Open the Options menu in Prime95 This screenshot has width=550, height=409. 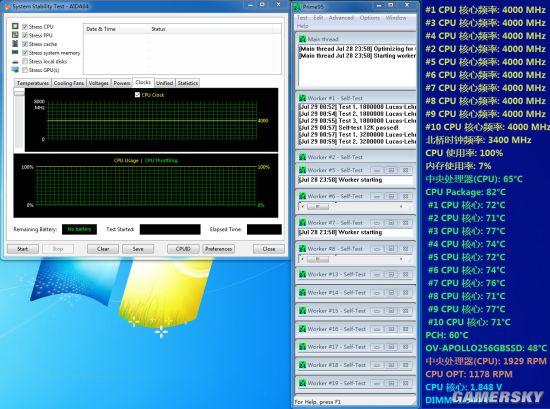(x=370, y=18)
